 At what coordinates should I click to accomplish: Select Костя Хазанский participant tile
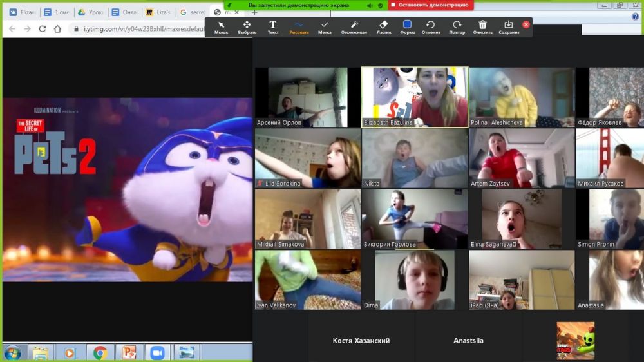tap(361, 340)
